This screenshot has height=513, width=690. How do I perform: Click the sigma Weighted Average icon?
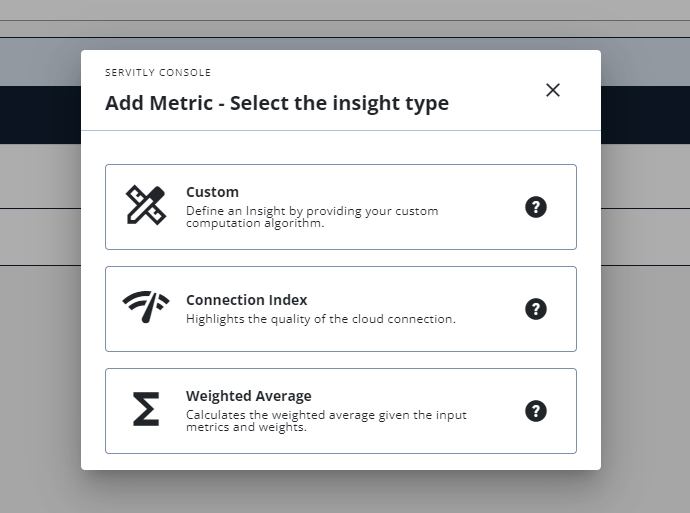coord(146,410)
